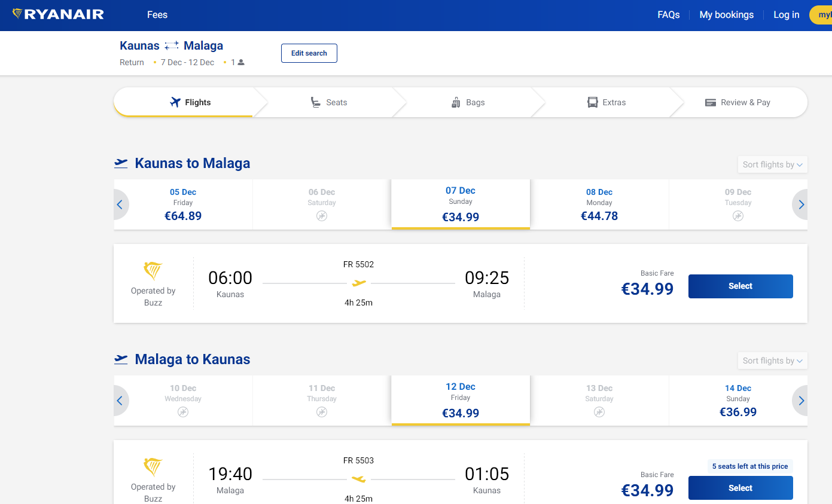The image size is (832, 504).
Task: Select 05 Dec Friday outbound date
Action: pyautogui.click(x=183, y=204)
